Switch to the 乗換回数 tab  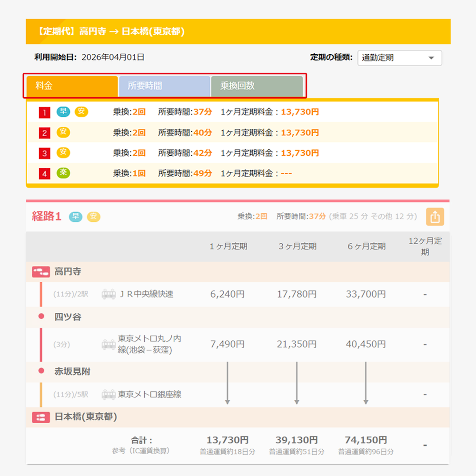[x=257, y=86]
